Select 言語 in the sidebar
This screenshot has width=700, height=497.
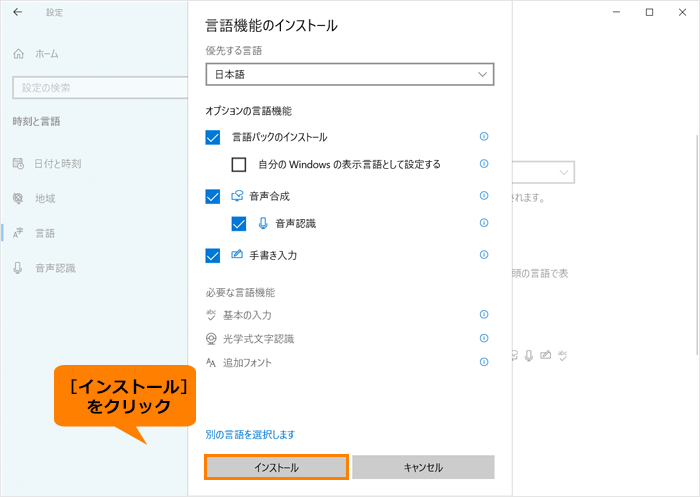(x=34, y=233)
